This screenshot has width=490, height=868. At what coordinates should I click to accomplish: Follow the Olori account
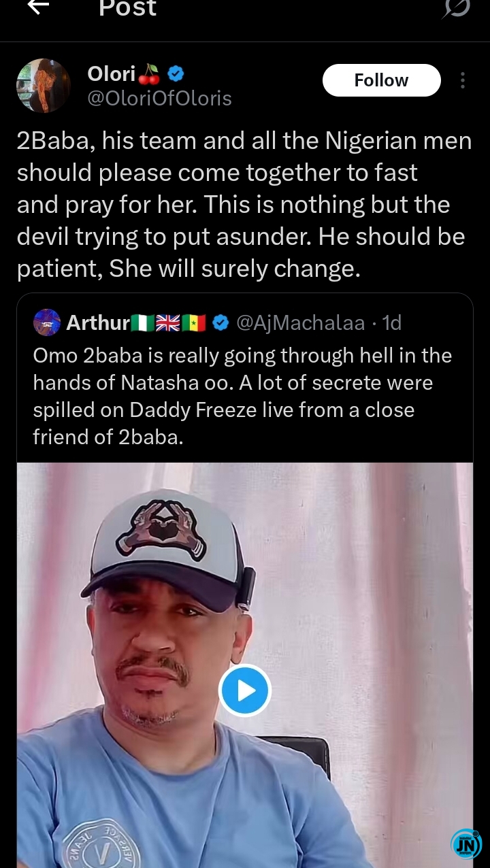click(381, 80)
